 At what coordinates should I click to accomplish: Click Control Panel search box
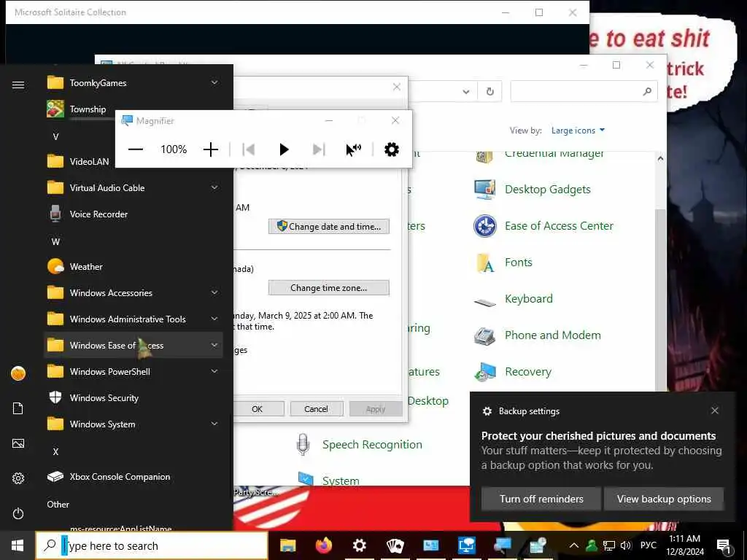pos(584,91)
